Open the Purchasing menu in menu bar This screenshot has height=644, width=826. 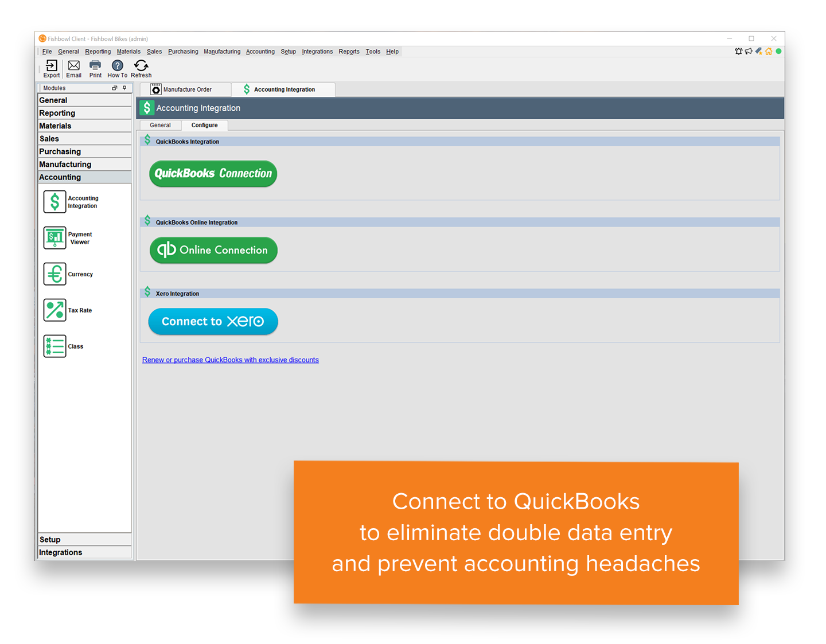point(183,52)
